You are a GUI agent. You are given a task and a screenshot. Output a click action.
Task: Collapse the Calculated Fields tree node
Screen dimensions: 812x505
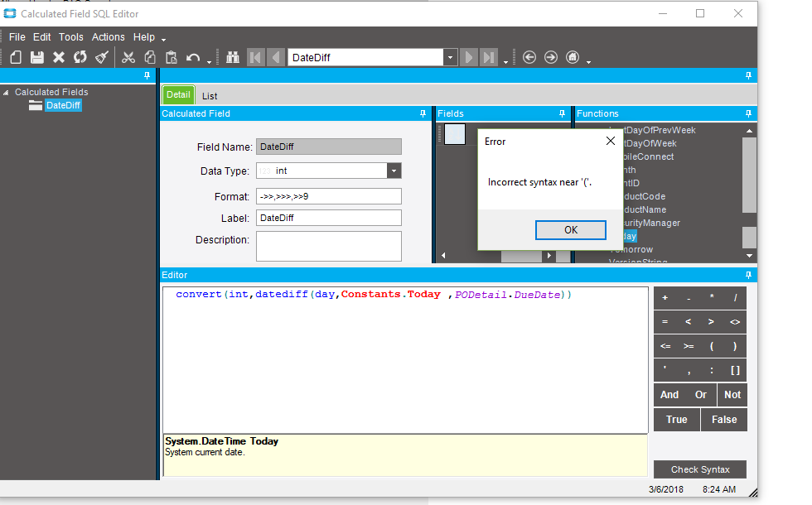point(6,93)
